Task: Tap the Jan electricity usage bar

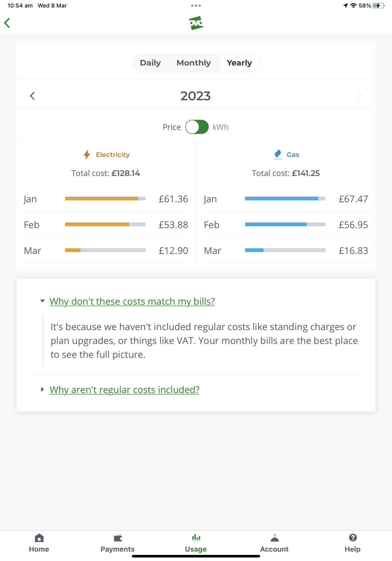Action: tap(105, 199)
